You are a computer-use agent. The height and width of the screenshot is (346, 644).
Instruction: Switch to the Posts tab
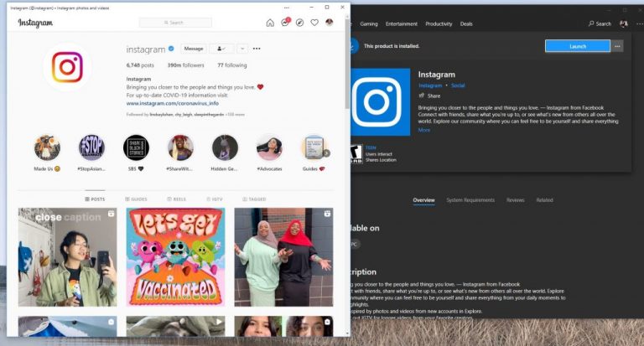[x=95, y=199]
